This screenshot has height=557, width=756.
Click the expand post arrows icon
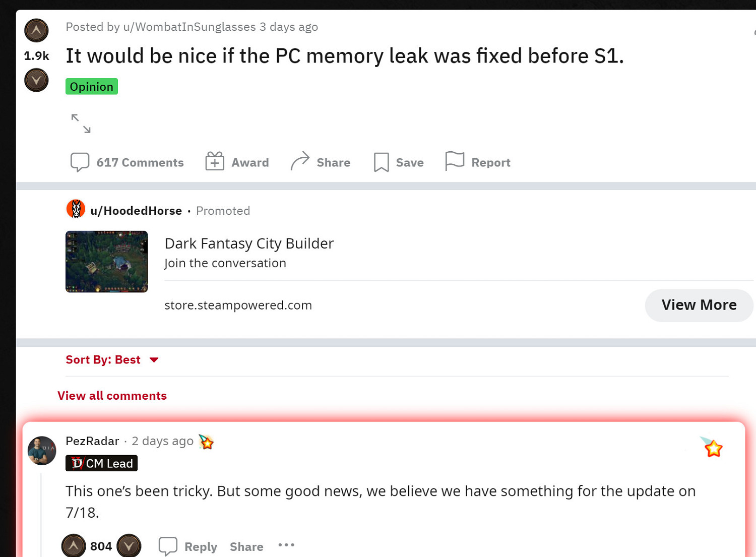(81, 123)
